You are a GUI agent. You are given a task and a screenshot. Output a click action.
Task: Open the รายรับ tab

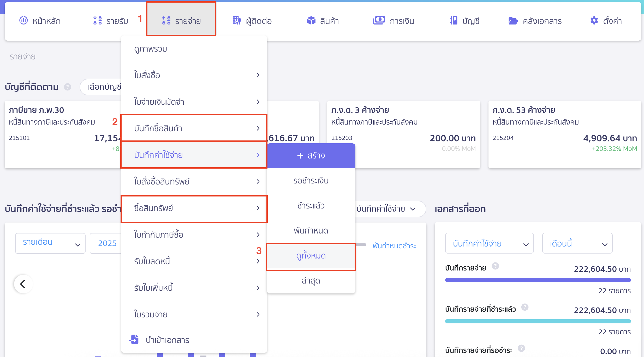click(x=111, y=21)
